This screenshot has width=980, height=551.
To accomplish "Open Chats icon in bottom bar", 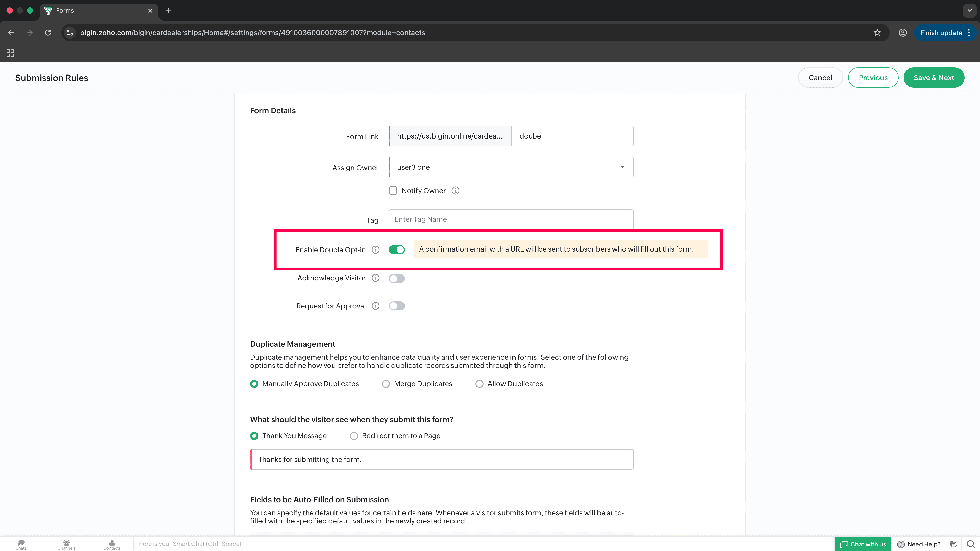I will [21, 544].
